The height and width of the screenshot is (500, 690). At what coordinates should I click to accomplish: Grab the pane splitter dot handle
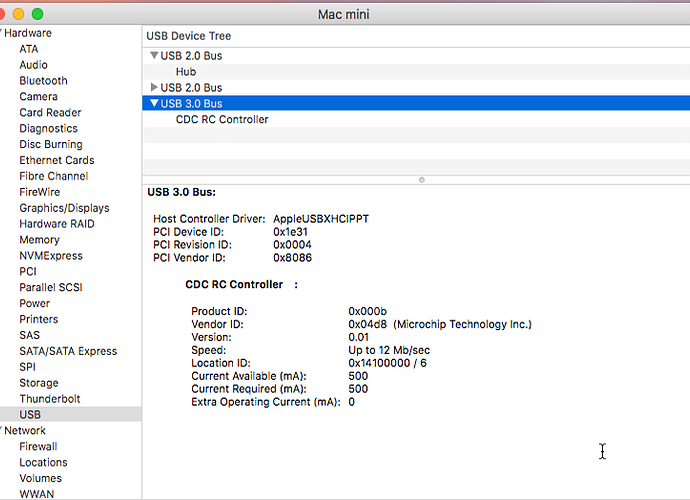422,180
